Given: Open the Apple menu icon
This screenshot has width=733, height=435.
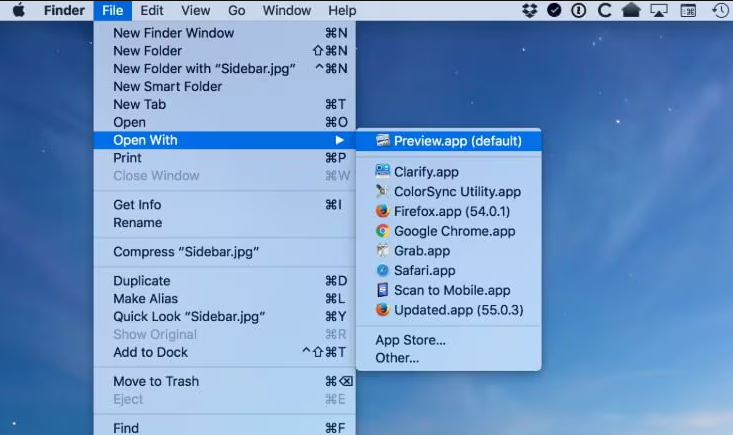Looking at the screenshot, I should click(x=19, y=10).
